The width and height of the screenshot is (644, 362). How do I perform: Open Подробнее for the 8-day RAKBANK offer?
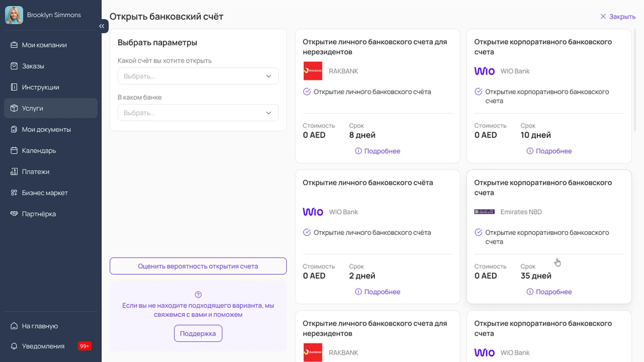point(378,151)
